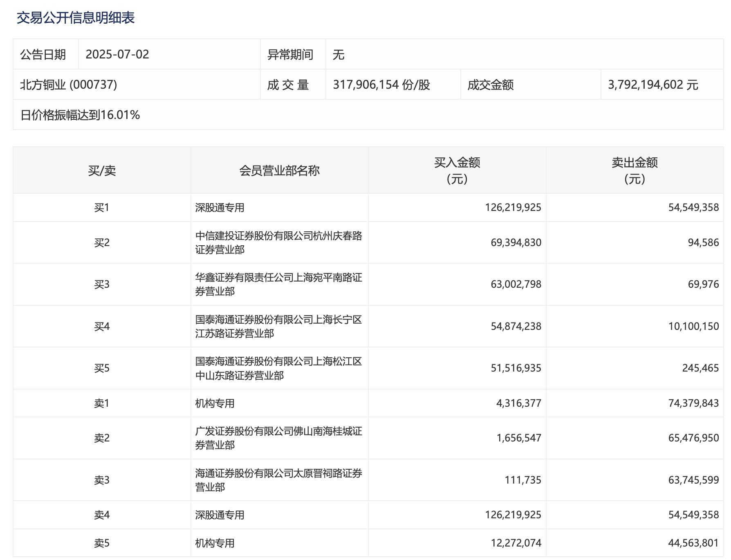
Task: Select buy amount 63,002,798
Action: 516,284
